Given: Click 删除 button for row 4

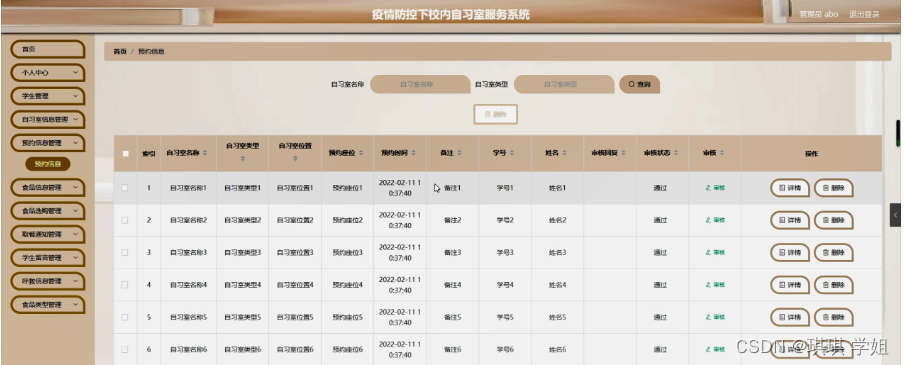Looking at the screenshot, I should point(834,285).
